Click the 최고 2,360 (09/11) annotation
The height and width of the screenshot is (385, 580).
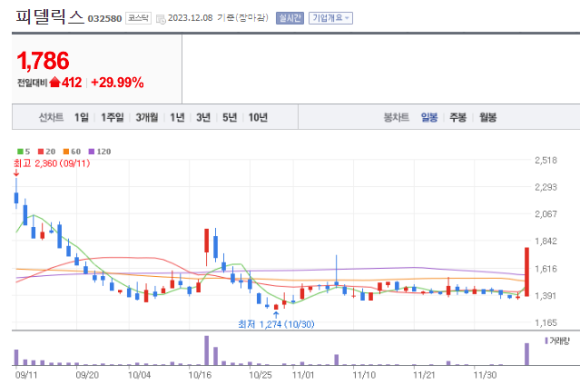point(52,163)
